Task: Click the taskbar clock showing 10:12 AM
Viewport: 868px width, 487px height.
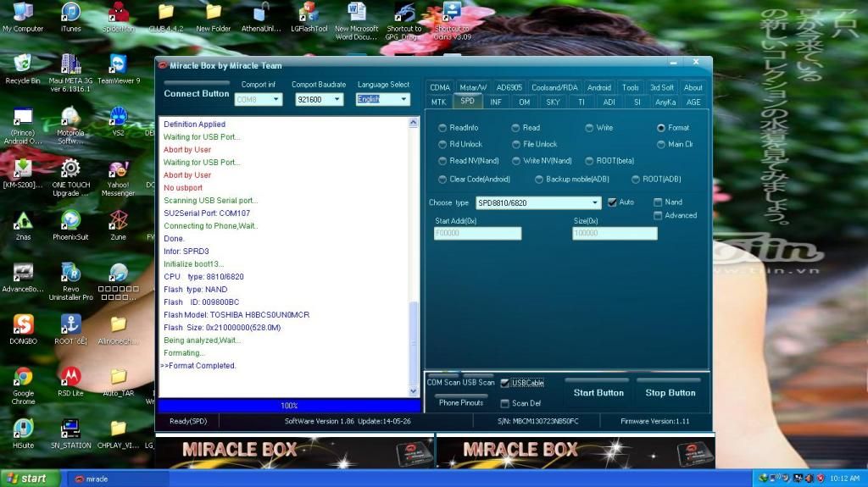Action: click(x=845, y=479)
